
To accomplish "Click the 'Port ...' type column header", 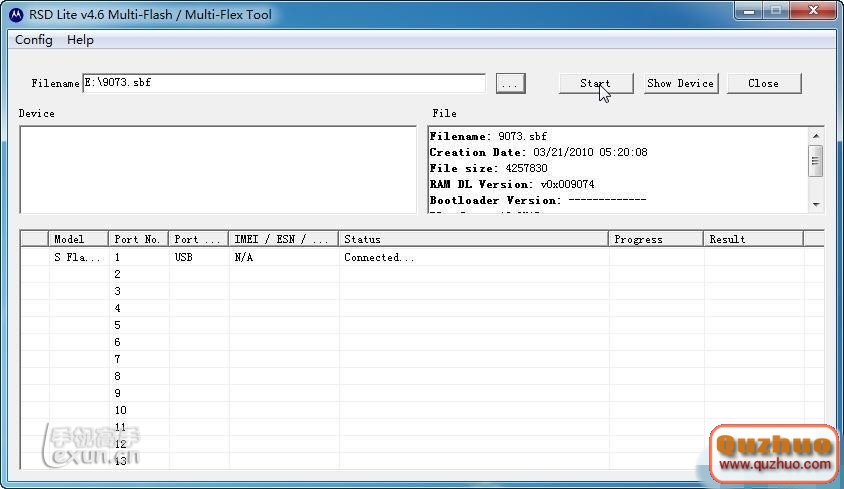I will click(199, 239).
